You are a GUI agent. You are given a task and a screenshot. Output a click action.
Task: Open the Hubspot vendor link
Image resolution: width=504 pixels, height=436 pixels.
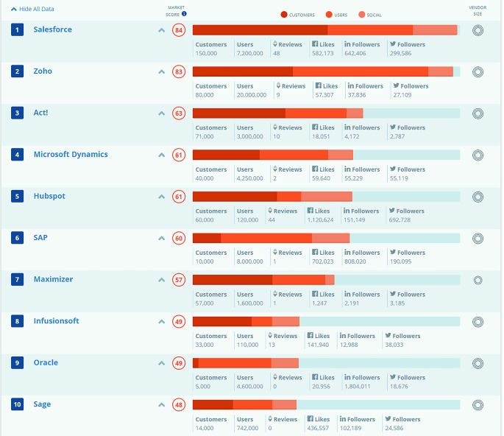[49, 196]
